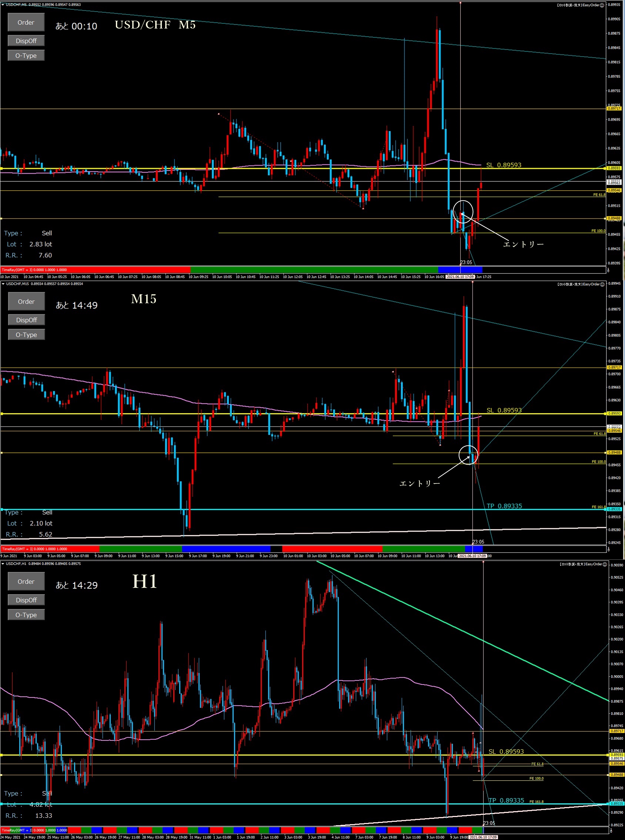Image resolution: width=625 pixels, height=840 pixels.
Task: Click the cyan 0.89335 TP price tag in M15 chart
Action: click(x=614, y=509)
